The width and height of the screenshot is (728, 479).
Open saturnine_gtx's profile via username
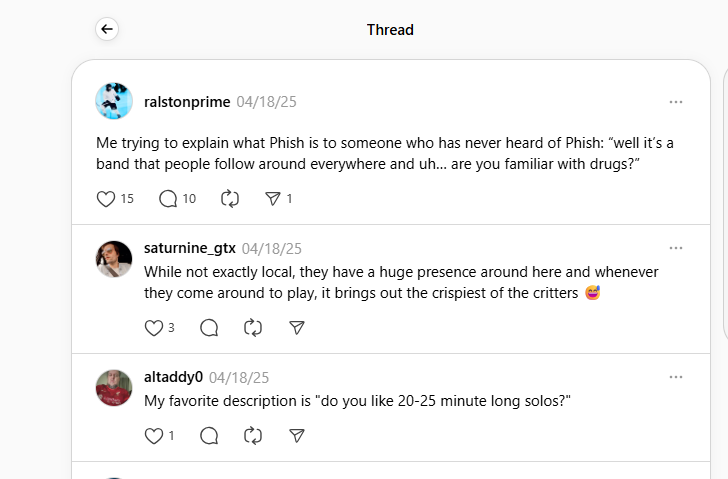coord(190,248)
